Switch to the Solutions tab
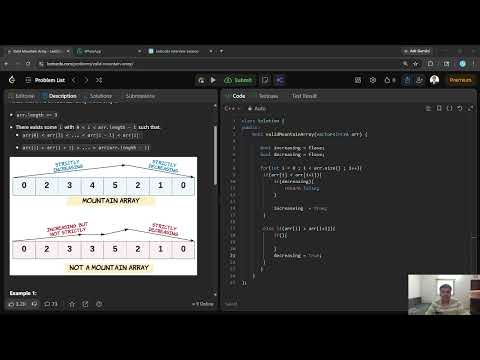The image size is (480, 360). [x=98, y=96]
